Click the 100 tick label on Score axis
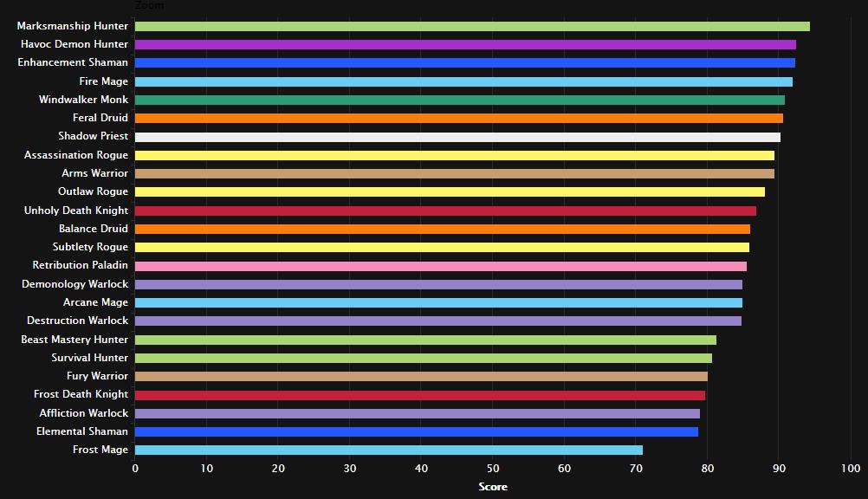868x499 pixels. pyautogui.click(x=851, y=469)
